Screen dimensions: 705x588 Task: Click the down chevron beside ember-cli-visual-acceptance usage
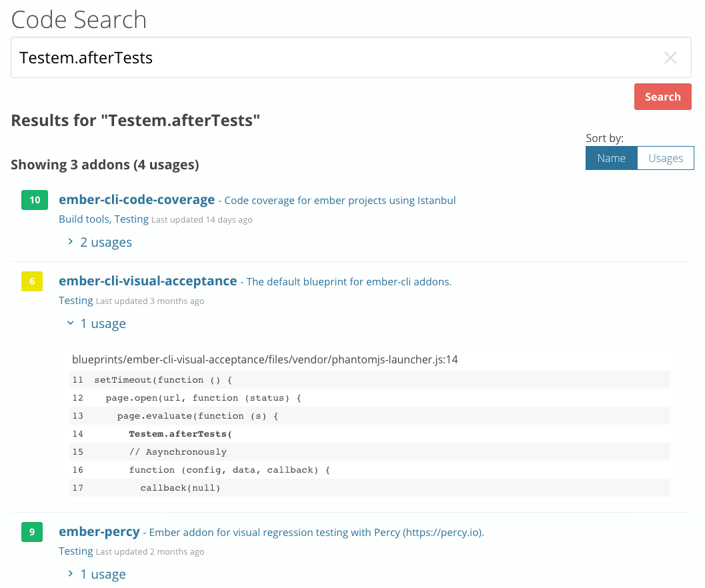(x=71, y=323)
